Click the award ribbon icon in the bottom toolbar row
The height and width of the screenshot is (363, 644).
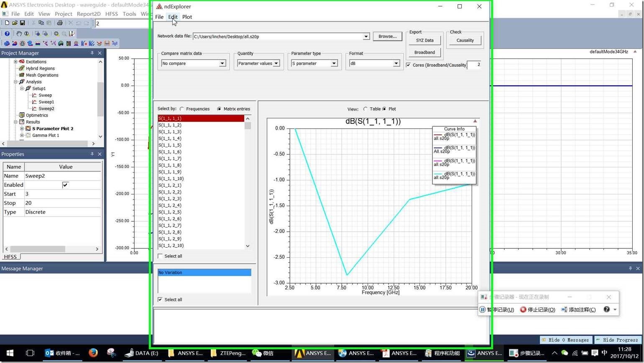pos(76,43)
